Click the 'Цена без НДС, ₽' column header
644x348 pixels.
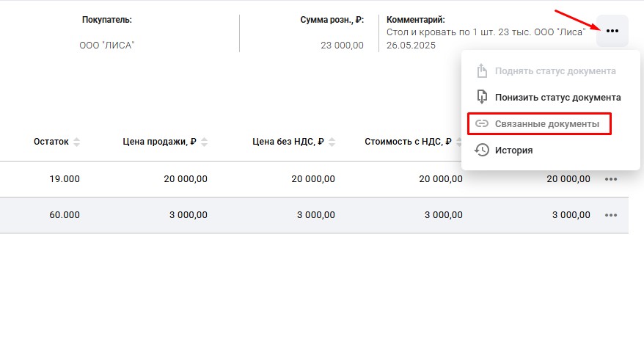click(288, 142)
